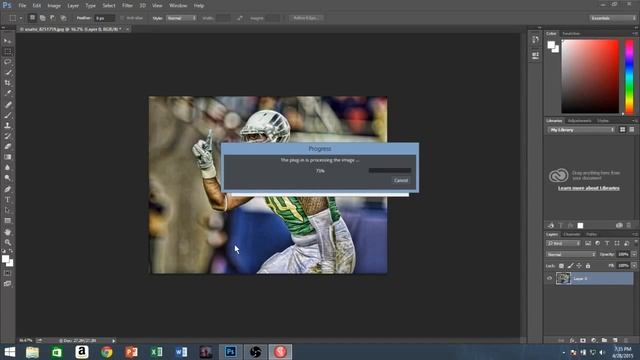Toggle shape layer filter in Layers panel

617,243
